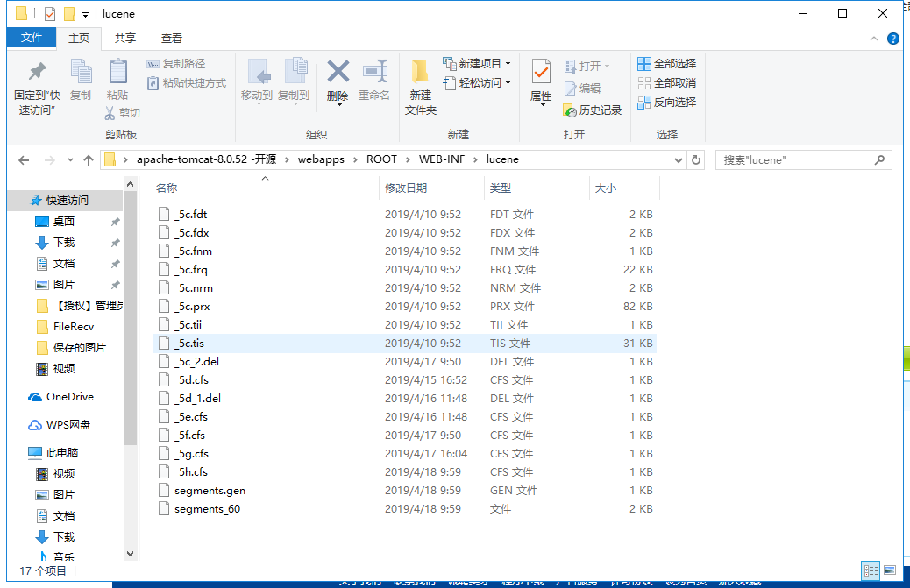This screenshot has height=588, width=910.
Task: Click the Rename icon
Action: [374, 71]
